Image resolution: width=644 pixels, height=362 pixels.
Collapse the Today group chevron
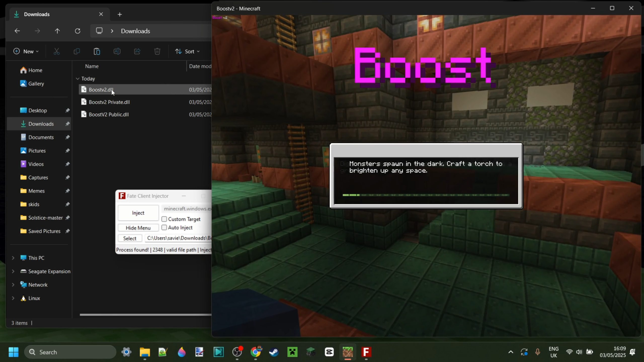(77, 79)
